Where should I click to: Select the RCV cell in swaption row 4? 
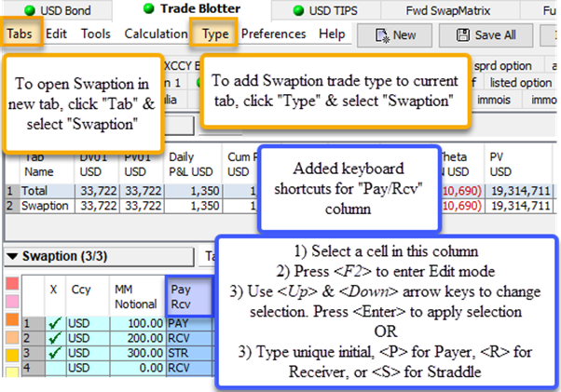coord(189,368)
